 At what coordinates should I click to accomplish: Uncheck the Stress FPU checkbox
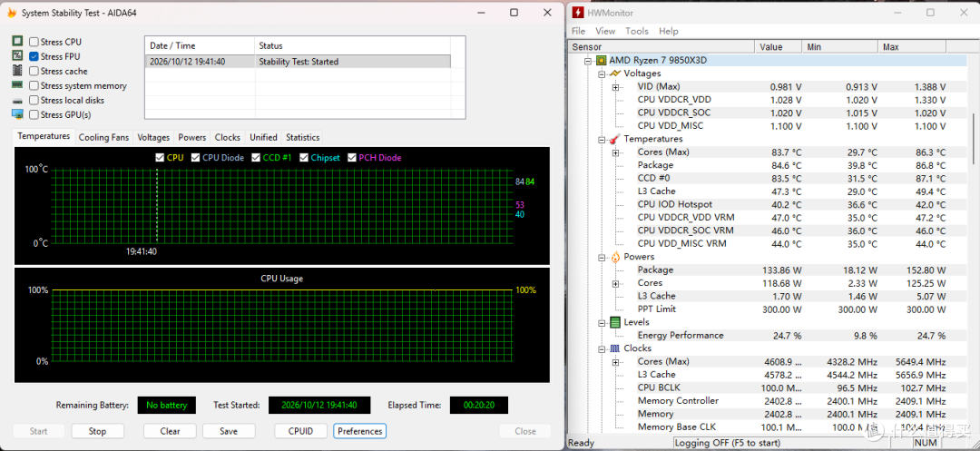tap(34, 56)
